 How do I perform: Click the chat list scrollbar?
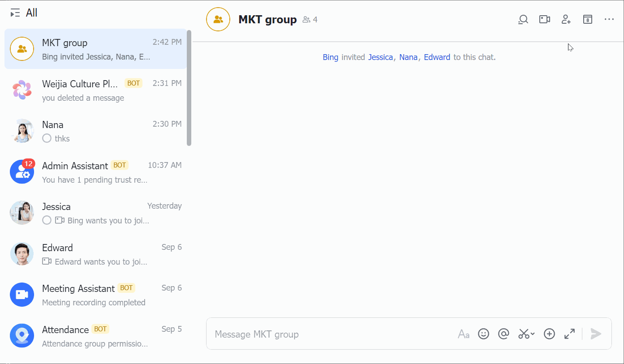point(189,88)
